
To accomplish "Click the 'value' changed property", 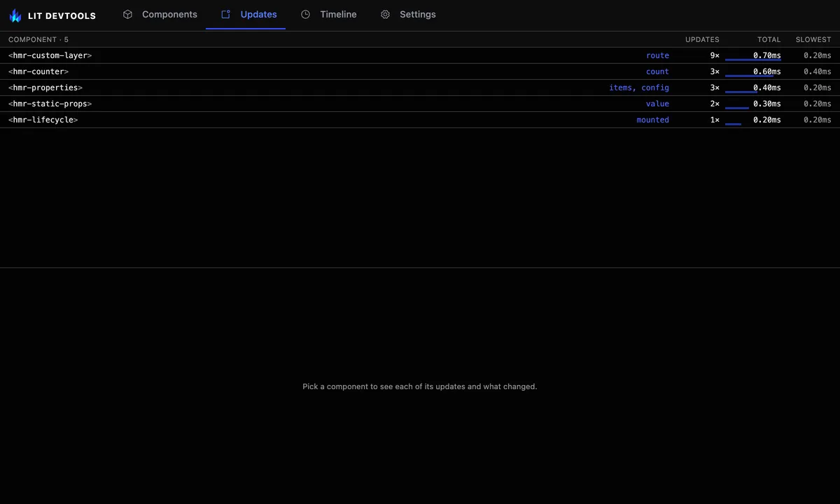I will (657, 104).
